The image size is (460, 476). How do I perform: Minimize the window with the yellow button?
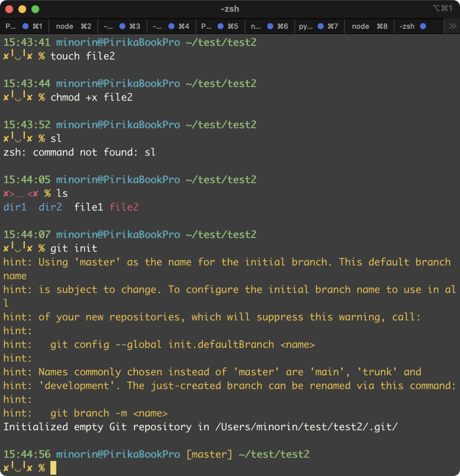click(22, 9)
